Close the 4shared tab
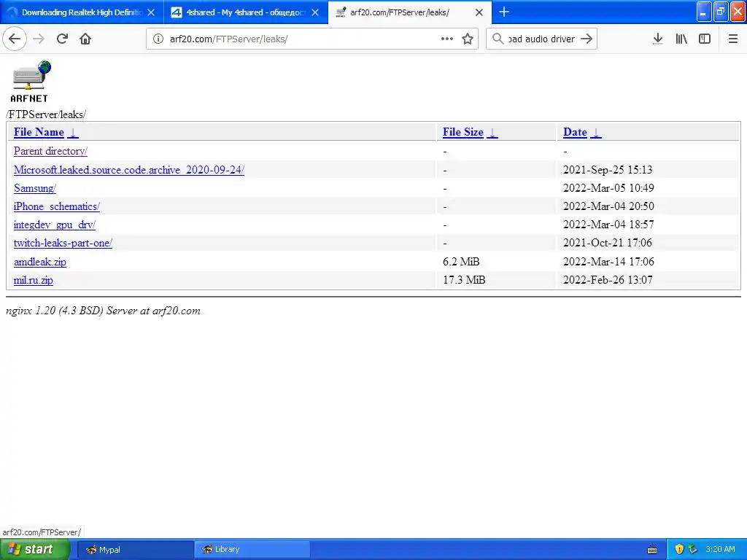The image size is (747, 560). [315, 12]
